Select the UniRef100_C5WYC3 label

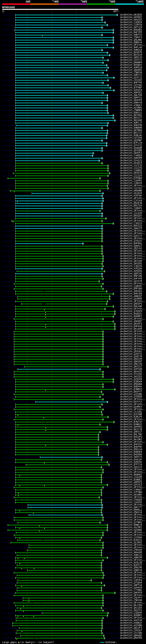pyautogui.click(x=131, y=37)
